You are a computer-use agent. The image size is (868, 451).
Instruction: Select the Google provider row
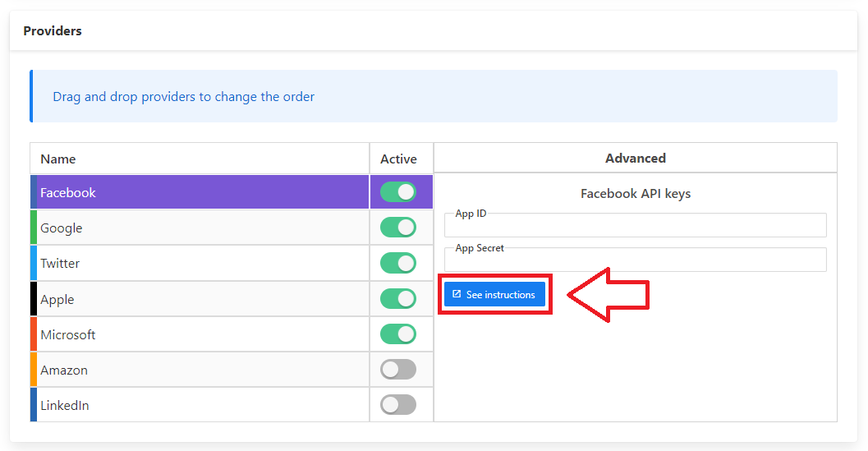[197, 228]
